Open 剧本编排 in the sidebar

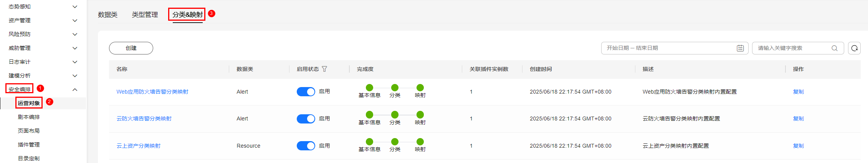pyautogui.click(x=29, y=117)
